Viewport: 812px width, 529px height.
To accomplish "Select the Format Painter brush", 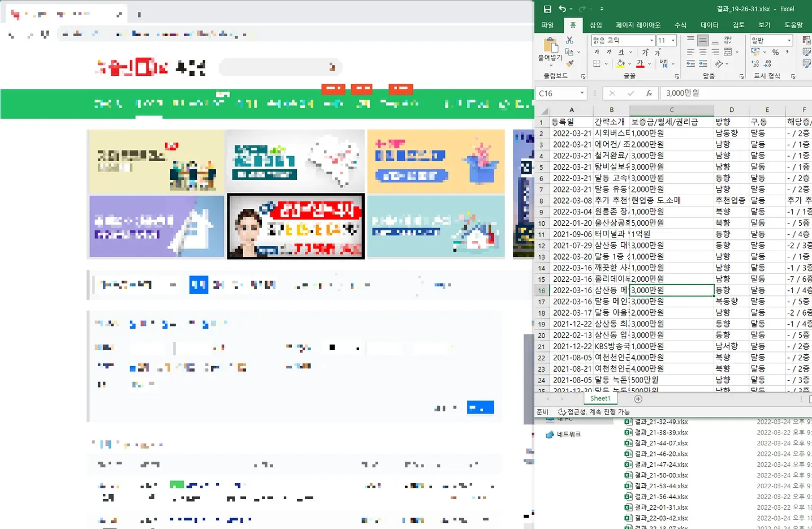I will click(x=569, y=63).
